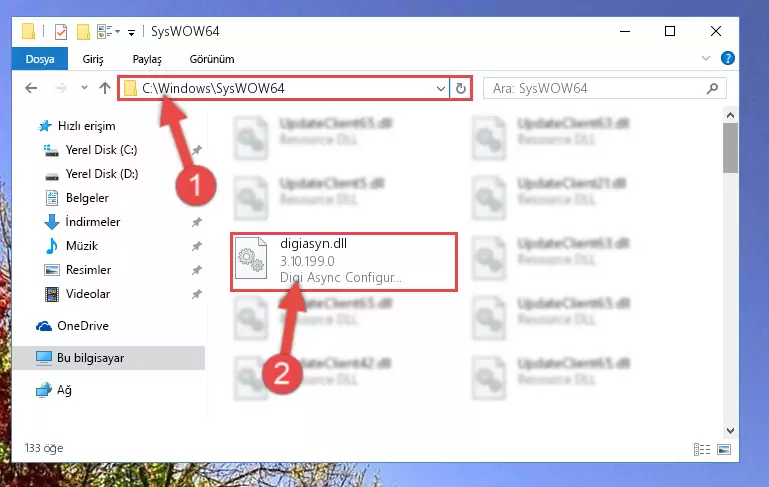Open the Resimler folder in sidebar
Image resolution: width=769 pixels, height=487 pixels.
pos(88,270)
